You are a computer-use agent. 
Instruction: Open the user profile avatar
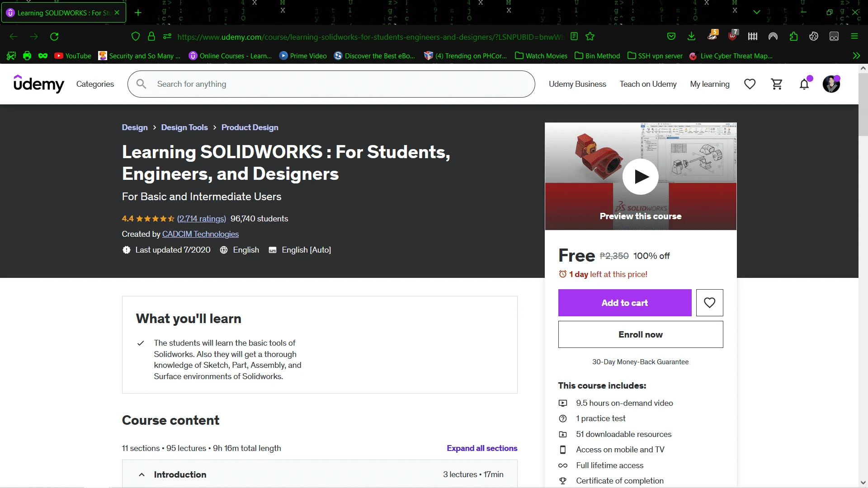(x=831, y=84)
